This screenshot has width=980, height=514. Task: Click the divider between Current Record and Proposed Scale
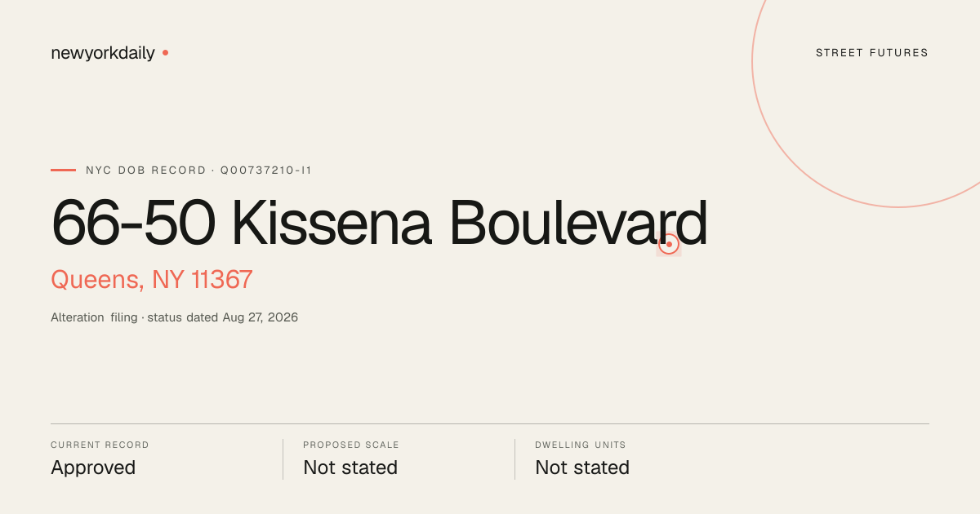point(283,459)
